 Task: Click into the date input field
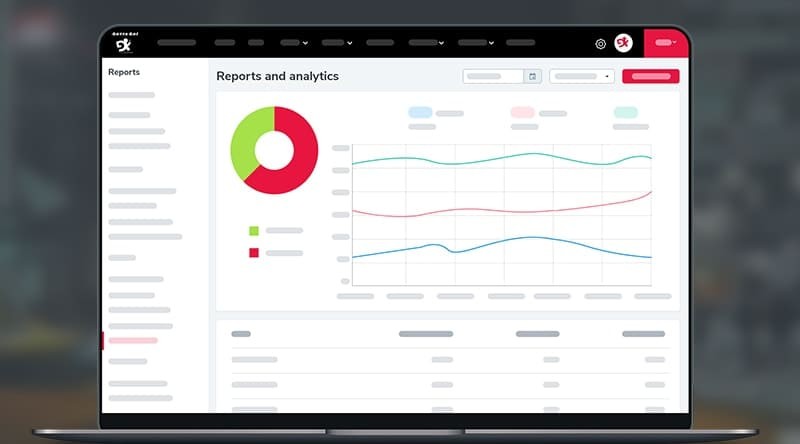pyautogui.click(x=493, y=76)
